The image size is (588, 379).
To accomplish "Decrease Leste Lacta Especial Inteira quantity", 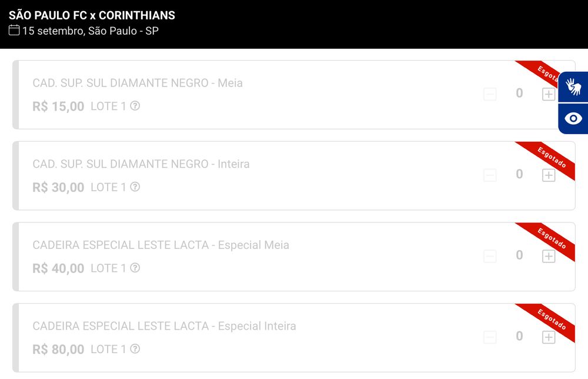I will click(x=490, y=337).
